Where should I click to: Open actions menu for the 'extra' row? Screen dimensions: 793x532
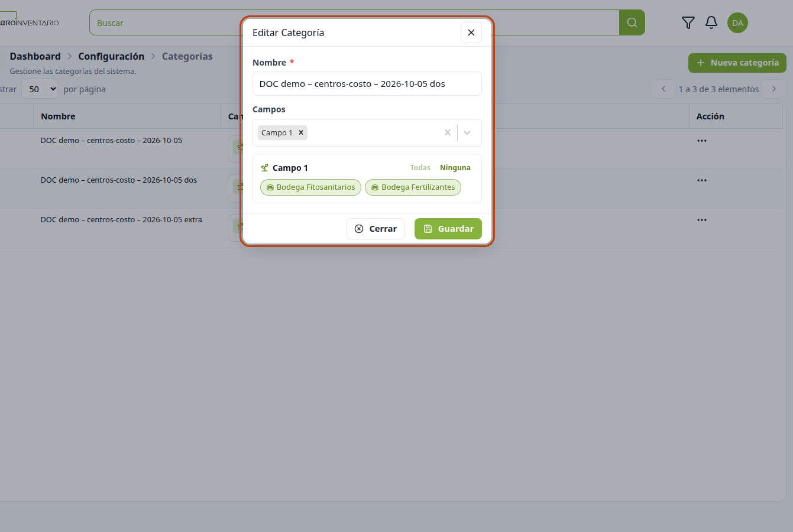pos(701,220)
